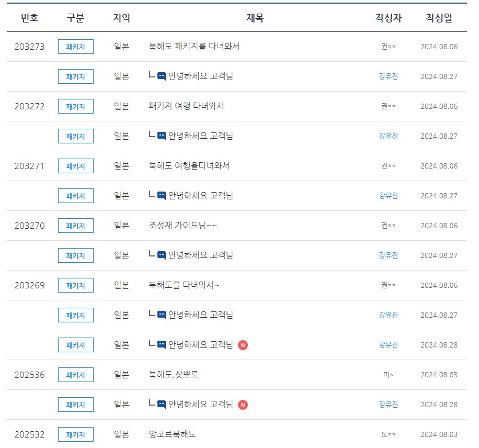Image resolution: width=479 pixels, height=448 pixels.
Task: Select post number 203272
Action: (30, 106)
